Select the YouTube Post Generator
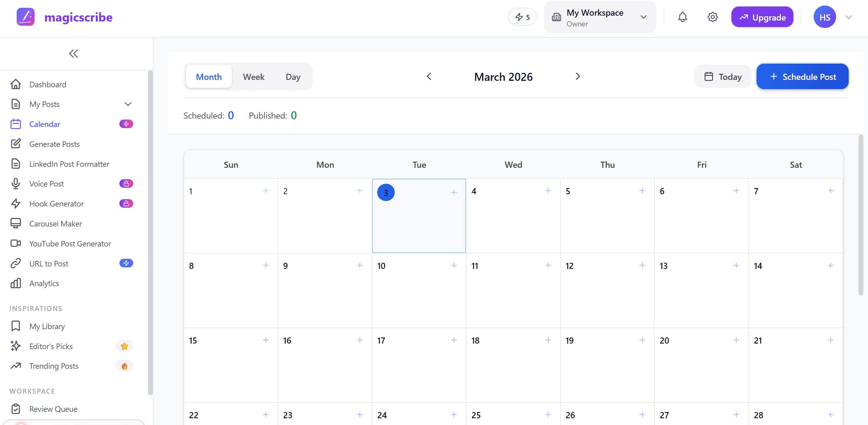 click(70, 243)
